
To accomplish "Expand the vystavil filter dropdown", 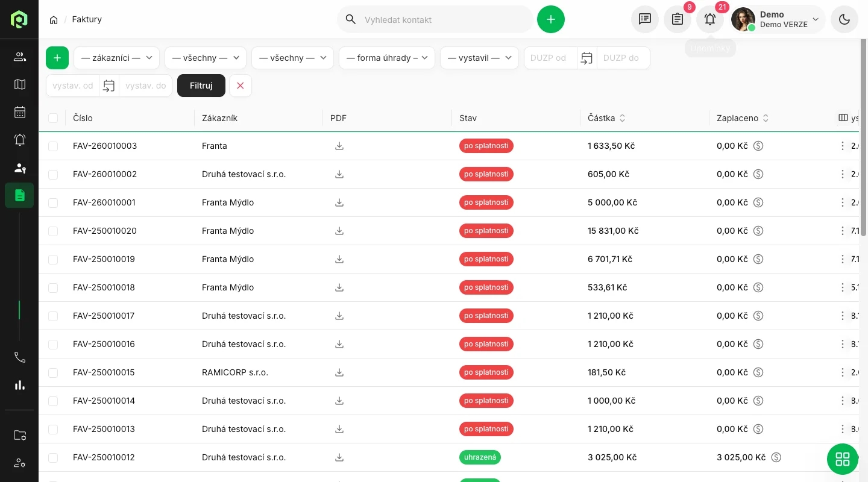I will coord(479,58).
